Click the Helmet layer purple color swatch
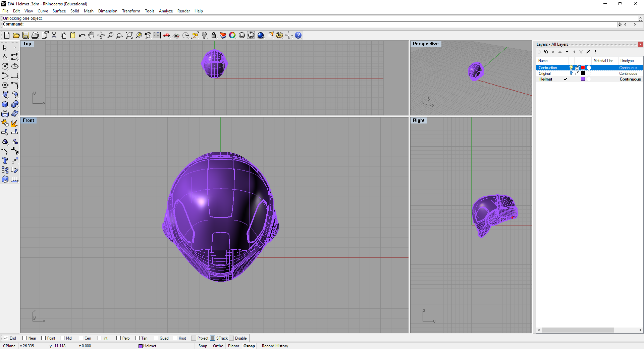This screenshot has width=644, height=349. [x=583, y=79]
